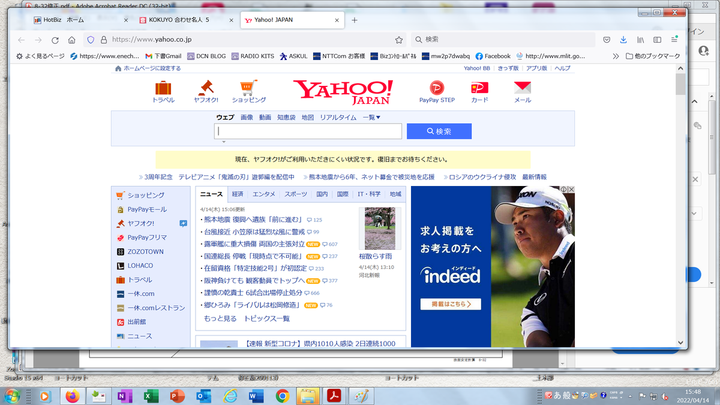This screenshot has height=405, width=720.
Task: Click the Yahoo トラベル suitcase icon
Action: 163,89
